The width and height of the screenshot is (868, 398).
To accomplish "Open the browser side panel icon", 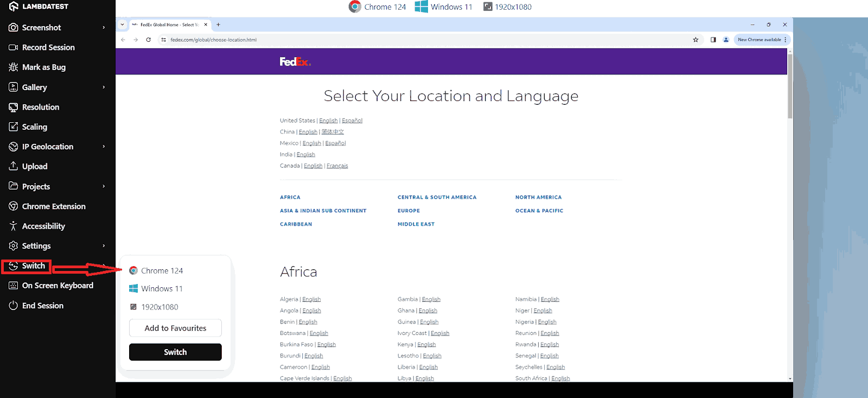I will [713, 40].
